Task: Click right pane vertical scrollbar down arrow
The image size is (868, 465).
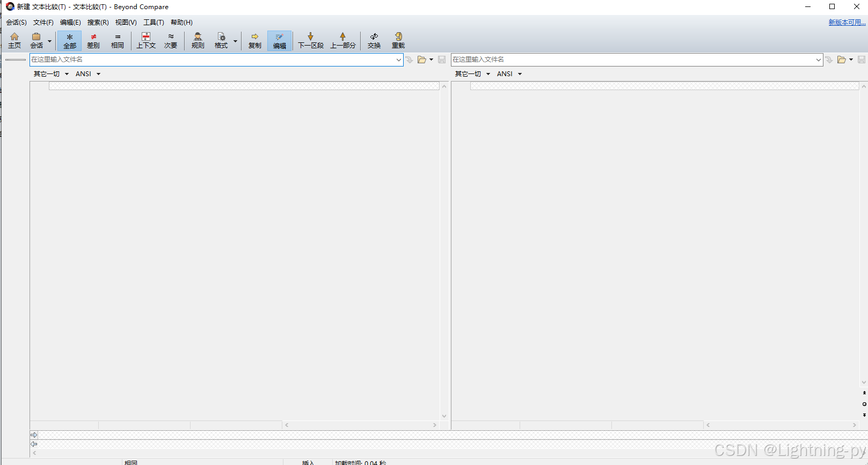Action: click(864, 382)
